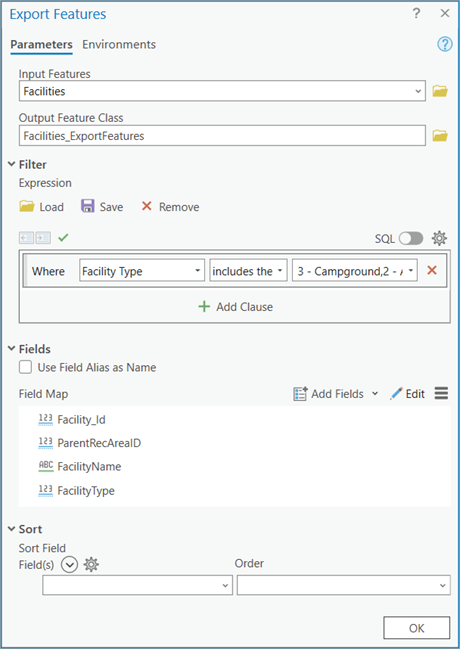
Task: Open the Sort Field(s) dropdown
Action: tap(137, 585)
